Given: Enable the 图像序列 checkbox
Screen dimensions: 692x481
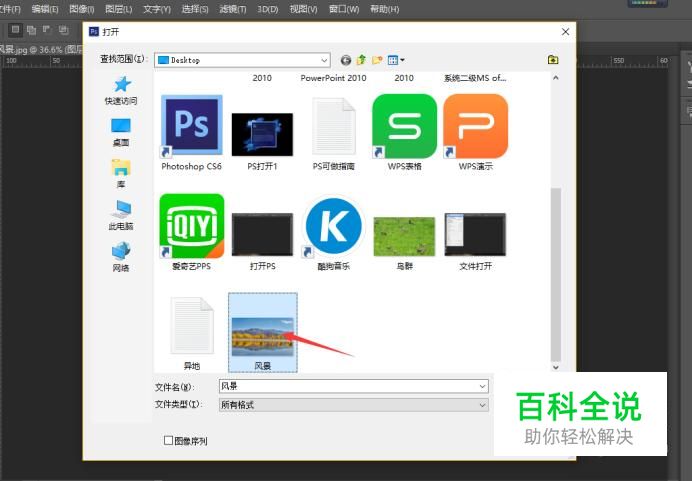Looking at the screenshot, I should click(168, 440).
